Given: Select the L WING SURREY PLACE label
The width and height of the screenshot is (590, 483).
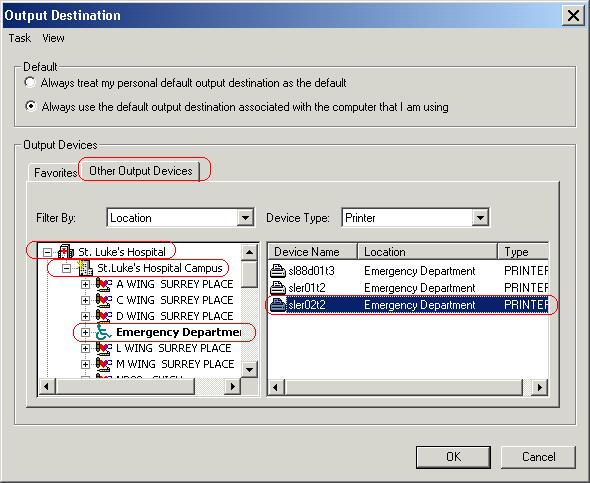Looking at the screenshot, I should (x=173, y=348).
